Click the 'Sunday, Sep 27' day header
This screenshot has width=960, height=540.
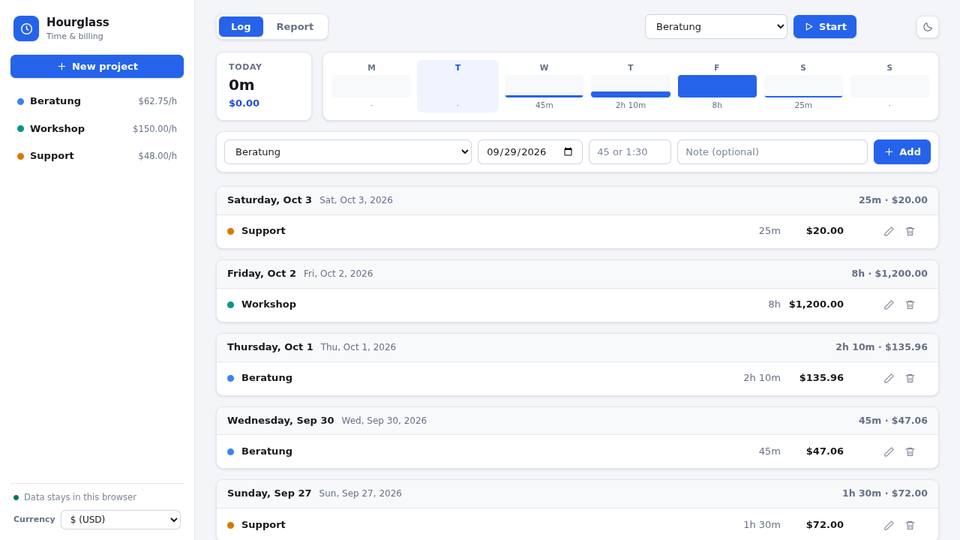[x=577, y=493]
